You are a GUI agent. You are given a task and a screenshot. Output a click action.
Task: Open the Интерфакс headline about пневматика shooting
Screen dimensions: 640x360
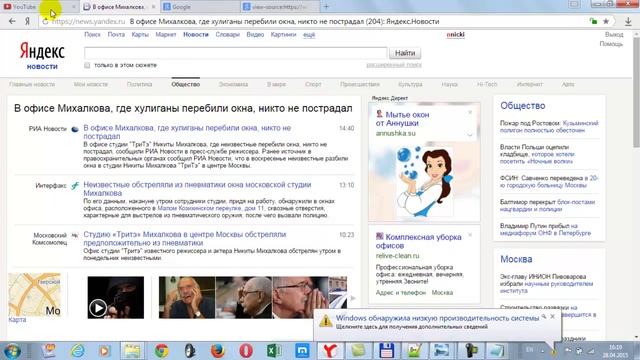click(x=197, y=189)
